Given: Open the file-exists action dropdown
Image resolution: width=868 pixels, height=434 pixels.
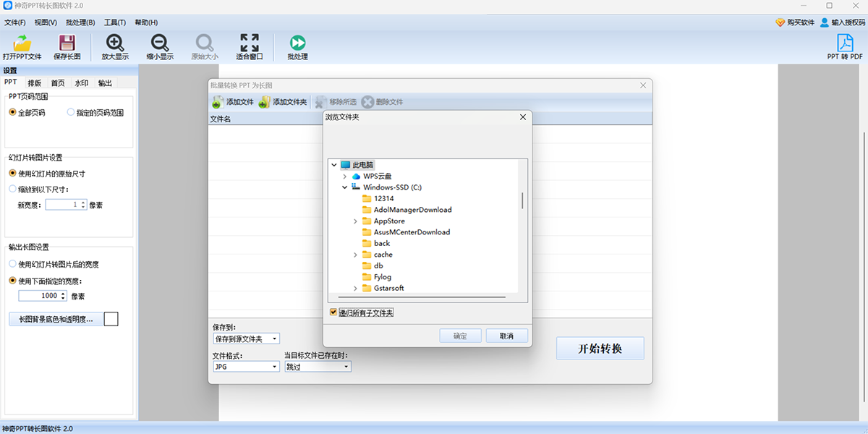Looking at the screenshot, I should point(318,367).
